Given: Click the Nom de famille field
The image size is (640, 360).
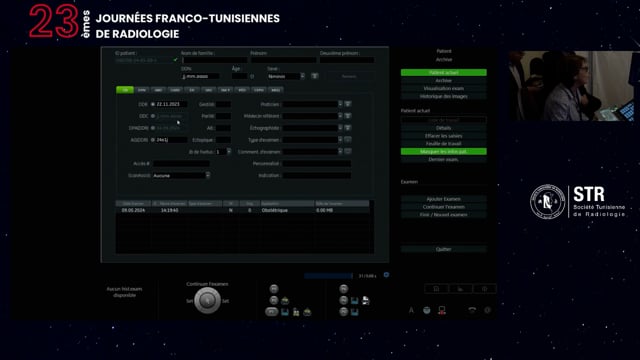Looking at the screenshot, I should click(x=214, y=60).
